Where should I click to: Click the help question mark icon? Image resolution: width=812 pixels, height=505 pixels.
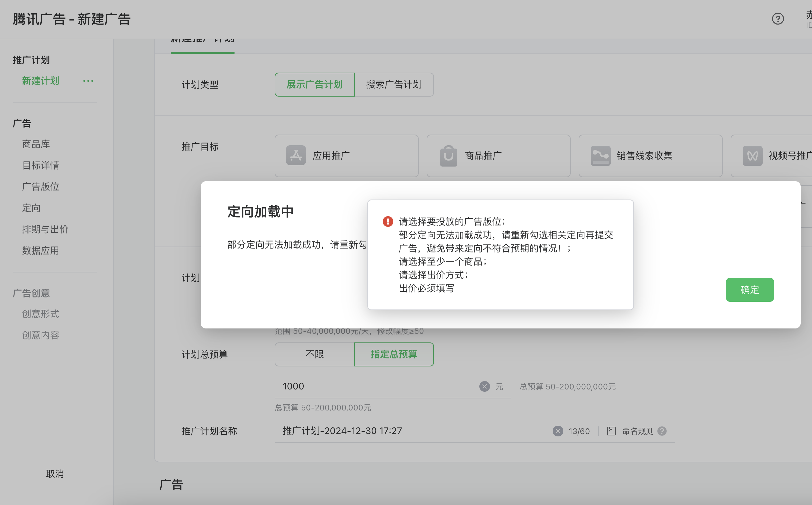[x=778, y=19]
